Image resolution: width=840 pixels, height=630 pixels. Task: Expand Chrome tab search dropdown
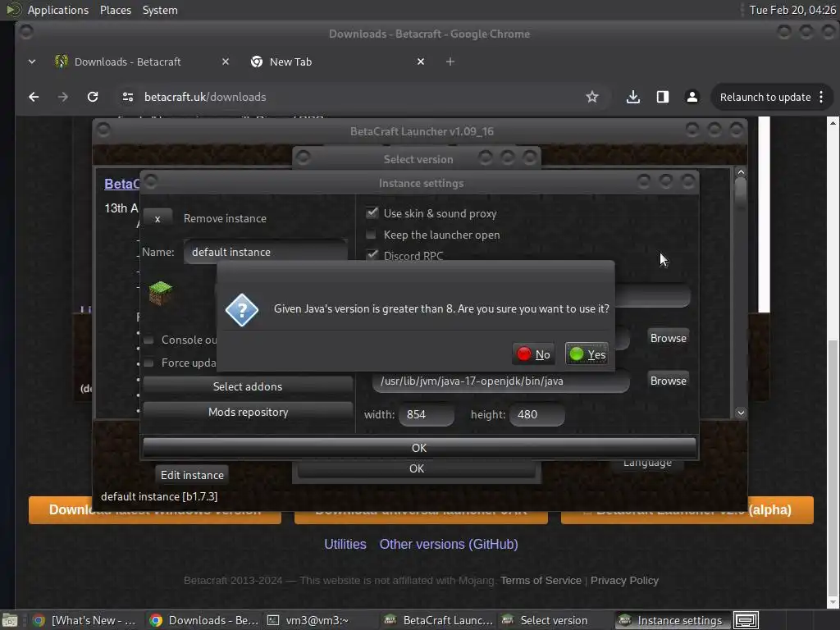[32, 62]
